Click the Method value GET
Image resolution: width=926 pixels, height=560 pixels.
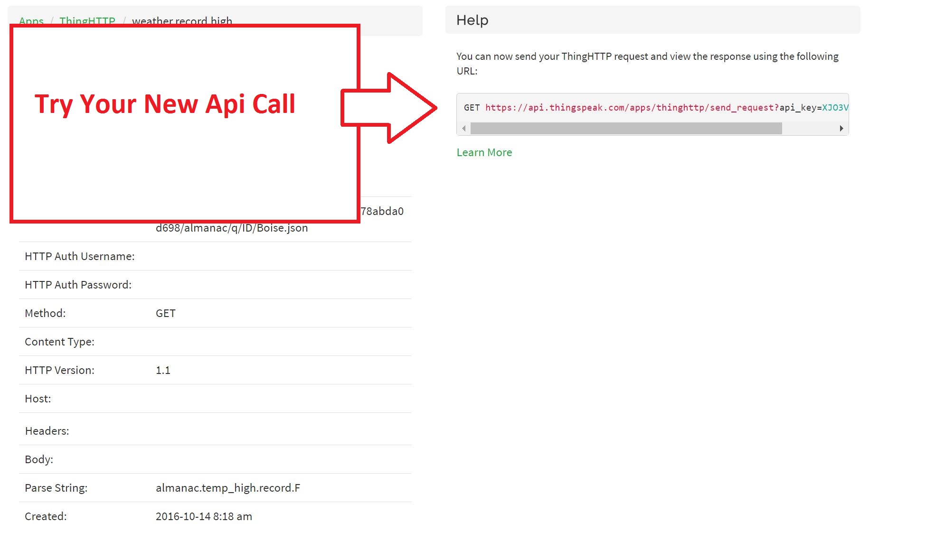tap(165, 313)
